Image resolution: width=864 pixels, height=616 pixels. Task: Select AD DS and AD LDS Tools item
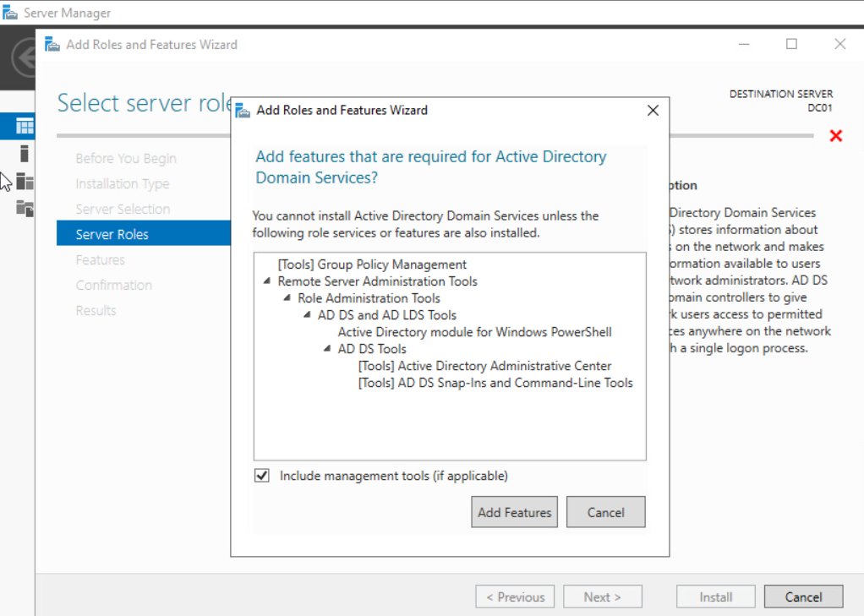click(x=387, y=314)
